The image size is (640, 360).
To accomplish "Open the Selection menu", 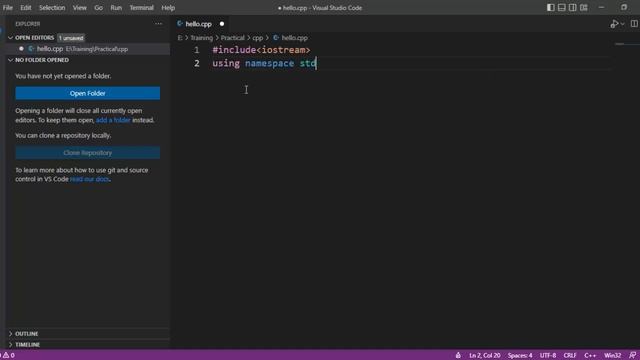I will click(52, 8).
